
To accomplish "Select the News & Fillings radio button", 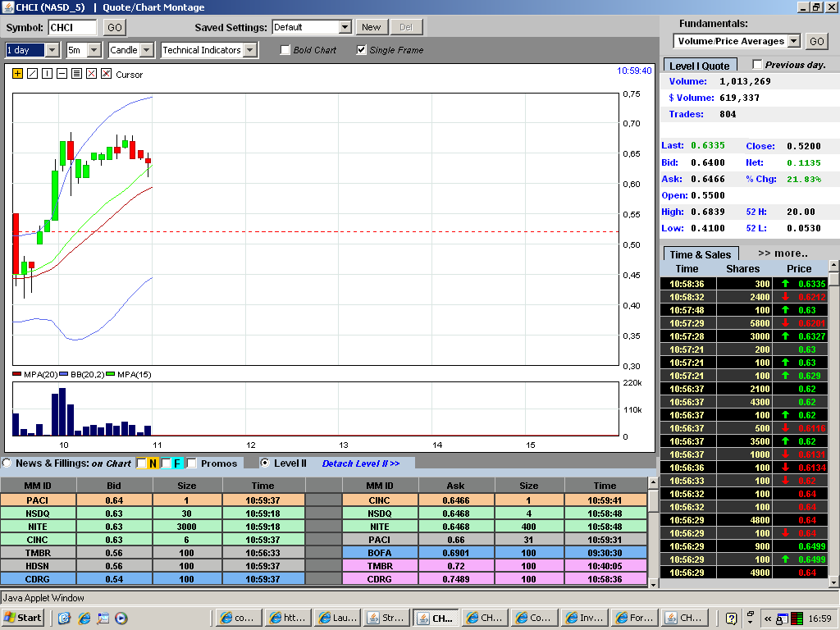I will 7,463.
